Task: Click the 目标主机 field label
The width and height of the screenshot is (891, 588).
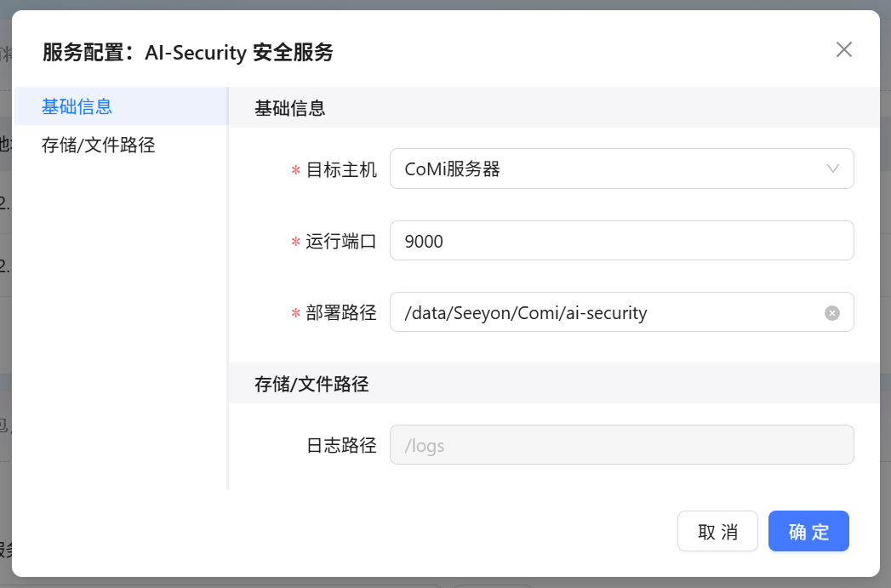Action: coord(341,169)
